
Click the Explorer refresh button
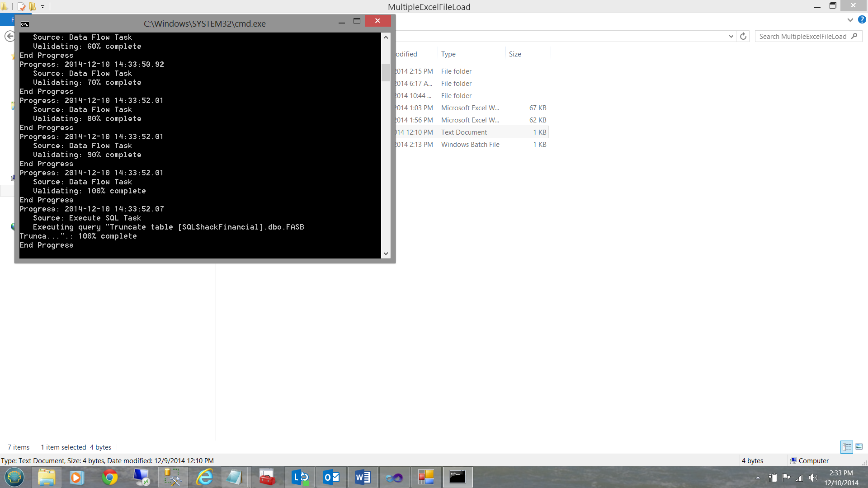pos(743,36)
